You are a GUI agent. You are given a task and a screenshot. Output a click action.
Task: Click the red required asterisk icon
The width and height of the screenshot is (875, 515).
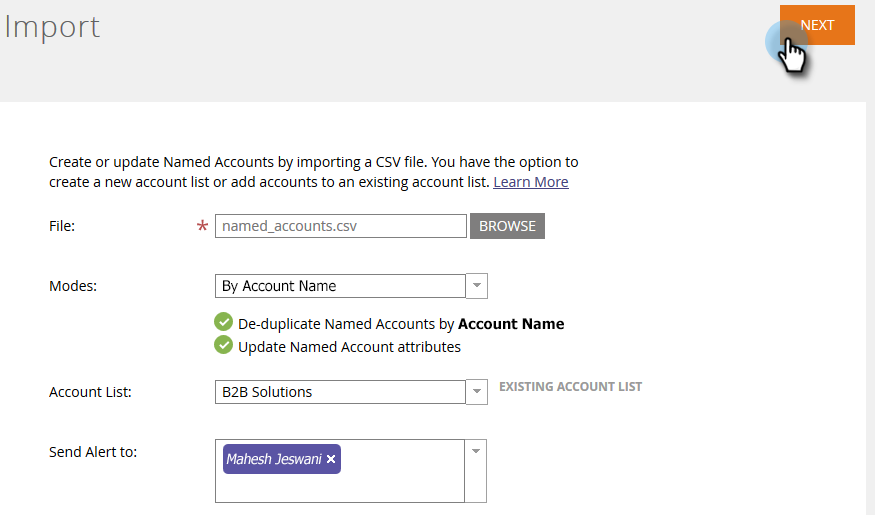pyautogui.click(x=203, y=227)
